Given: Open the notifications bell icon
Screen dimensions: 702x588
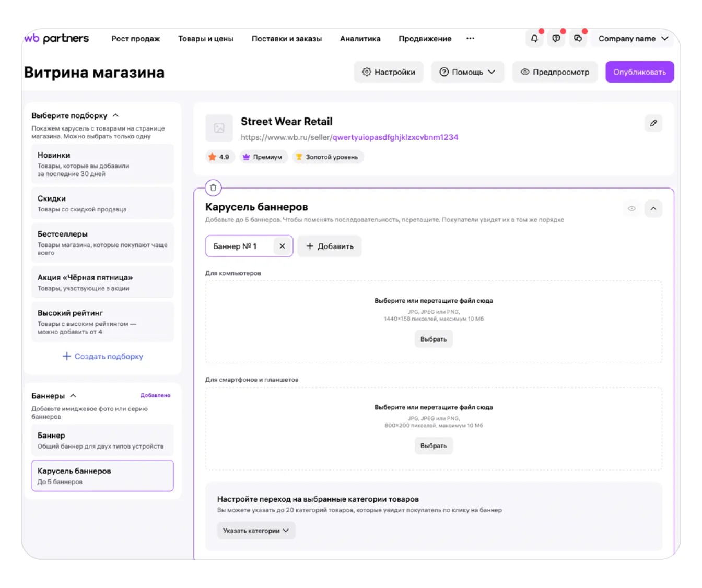Looking at the screenshot, I should tap(534, 39).
